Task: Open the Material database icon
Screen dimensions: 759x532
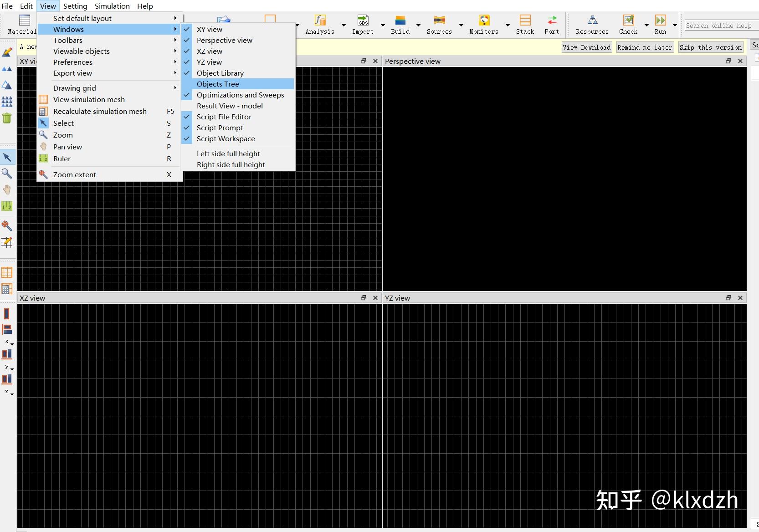Action: [23, 25]
